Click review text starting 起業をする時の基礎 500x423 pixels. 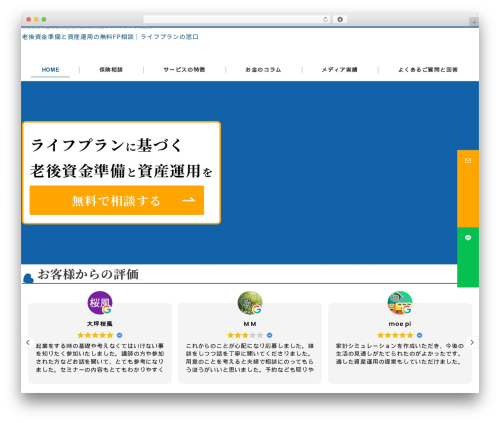point(100,358)
